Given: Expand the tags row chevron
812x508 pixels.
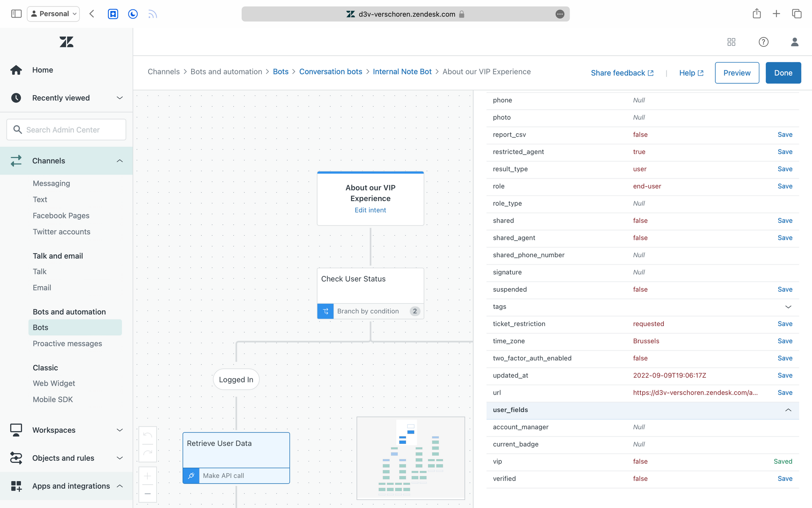Looking at the screenshot, I should [788, 307].
